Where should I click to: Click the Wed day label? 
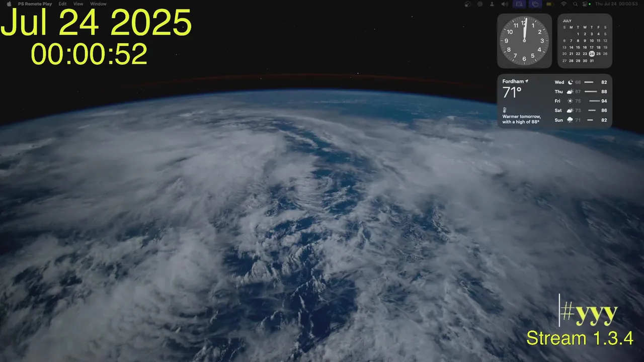click(559, 82)
